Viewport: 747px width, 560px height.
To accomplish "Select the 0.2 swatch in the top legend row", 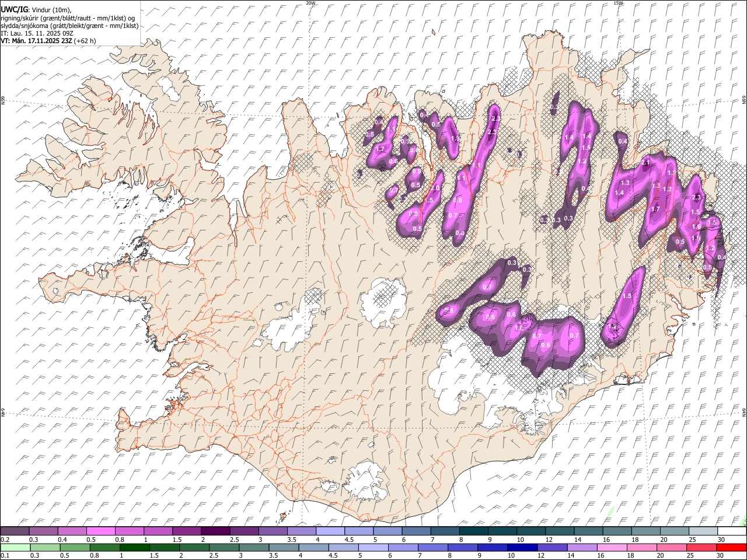I will coord(15,531).
